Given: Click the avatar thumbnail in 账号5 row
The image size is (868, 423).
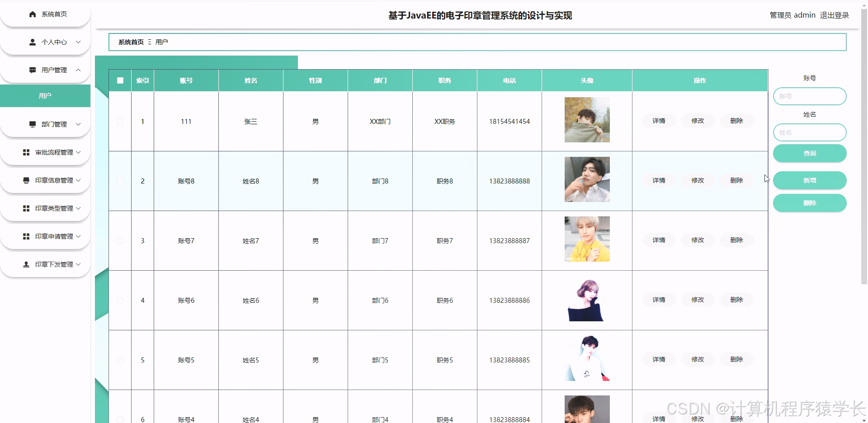Looking at the screenshot, I should tap(587, 358).
